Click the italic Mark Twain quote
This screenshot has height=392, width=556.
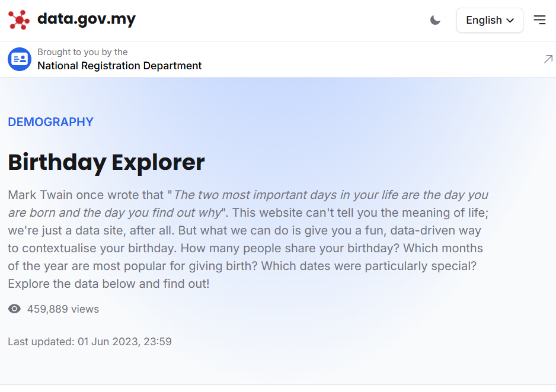point(331,195)
